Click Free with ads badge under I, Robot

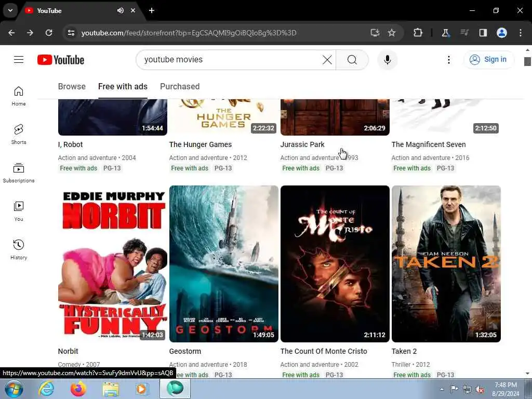click(x=78, y=168)
